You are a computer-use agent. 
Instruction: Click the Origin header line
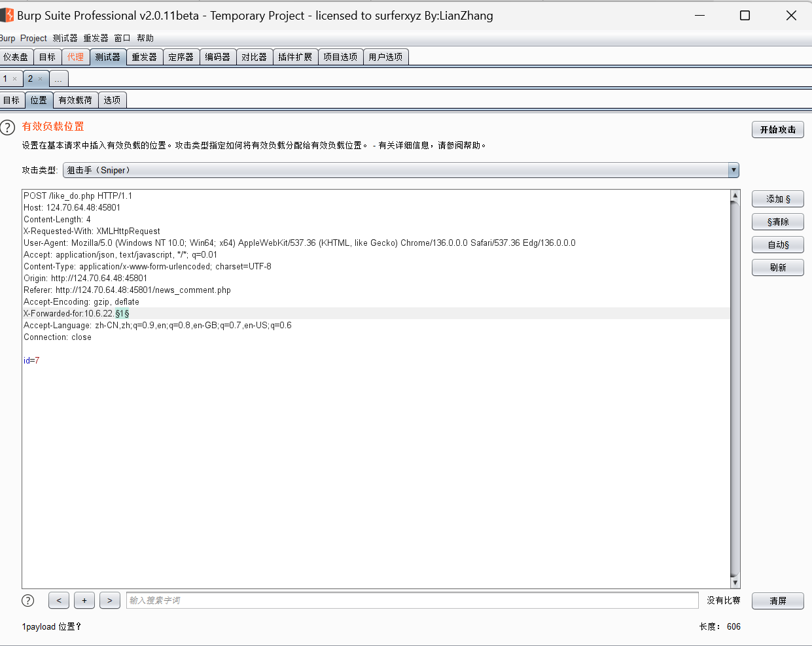click(85, 278)
